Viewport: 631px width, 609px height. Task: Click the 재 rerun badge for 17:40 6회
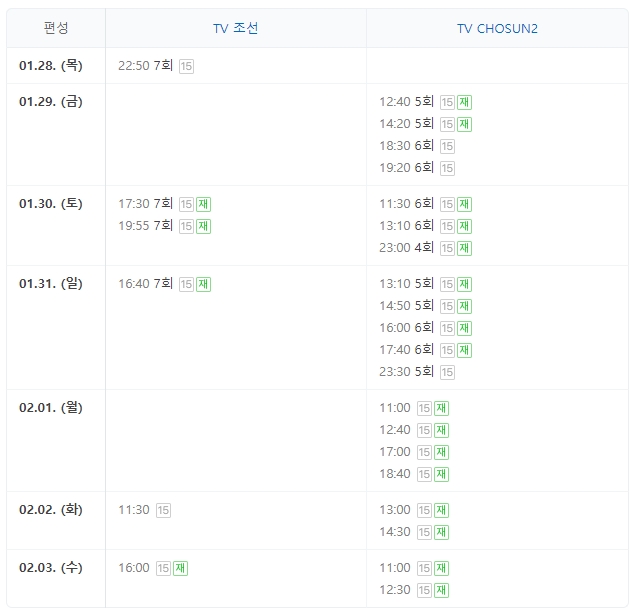coord(464,350)
